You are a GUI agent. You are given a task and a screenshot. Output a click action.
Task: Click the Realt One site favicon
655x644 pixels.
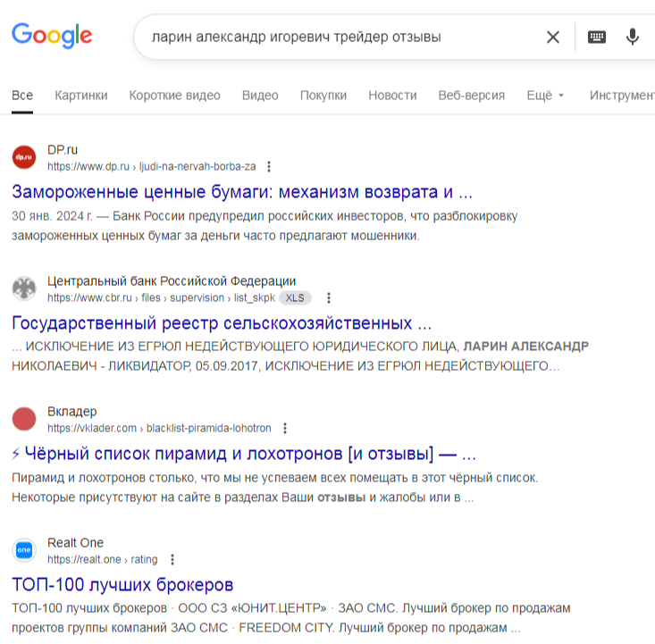point(24,550)
